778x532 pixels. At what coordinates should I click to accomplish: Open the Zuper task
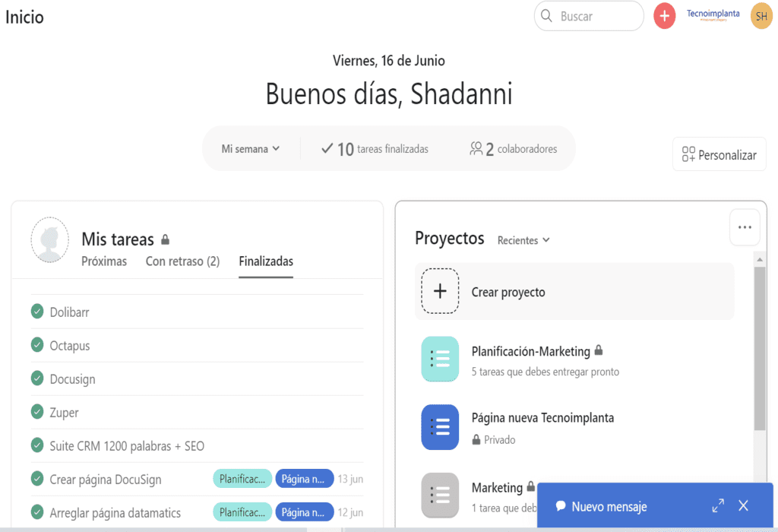(x=64, y=413)
